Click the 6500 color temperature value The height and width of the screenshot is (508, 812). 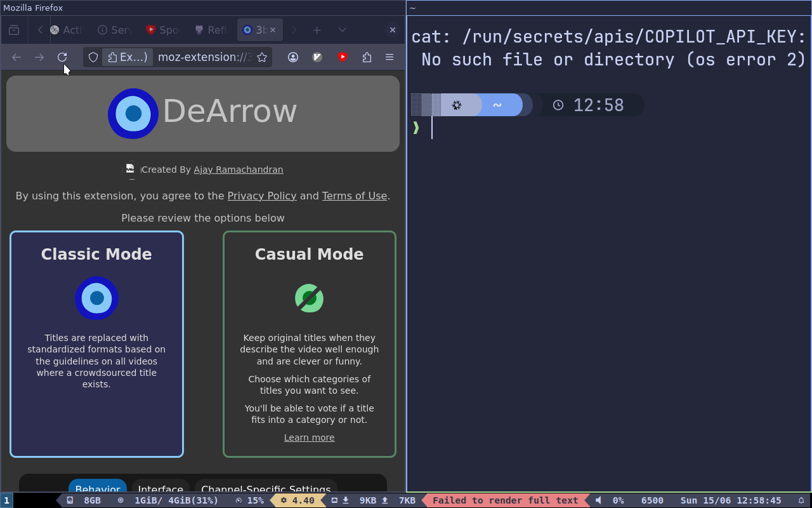pyautogui.click(x=652, y=500)
